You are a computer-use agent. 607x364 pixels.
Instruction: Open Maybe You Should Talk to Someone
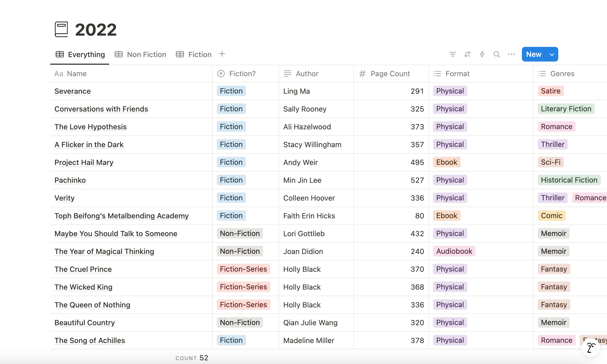click(x=116, y=234)
